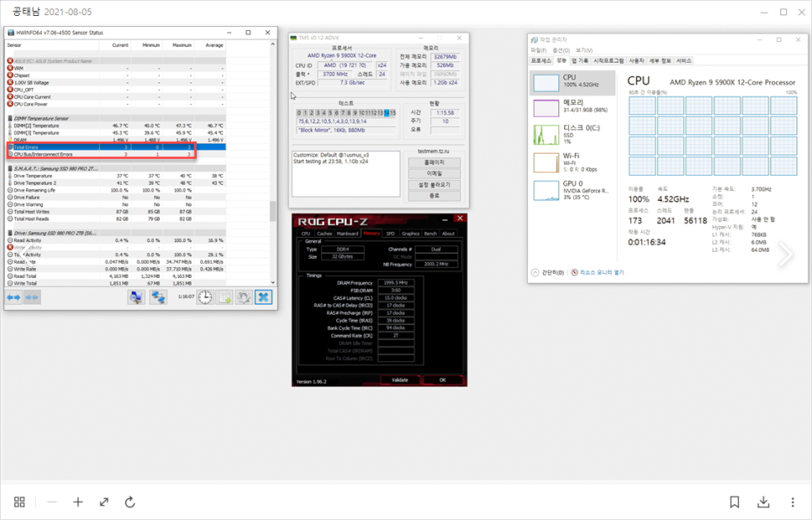This screenshot has width=812, height=520.
Task: Open About tab in ROG CPU-Z
Action: (449, 234)
